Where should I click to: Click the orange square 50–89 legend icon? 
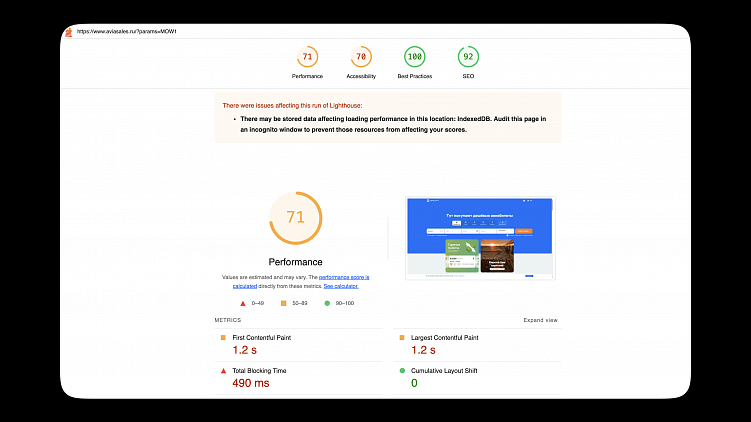click(x=284, y=303)
